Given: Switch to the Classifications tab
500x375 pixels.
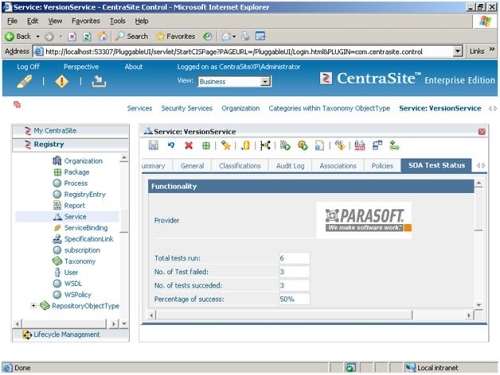Looking at the screenshot, I should click(240, 166).
